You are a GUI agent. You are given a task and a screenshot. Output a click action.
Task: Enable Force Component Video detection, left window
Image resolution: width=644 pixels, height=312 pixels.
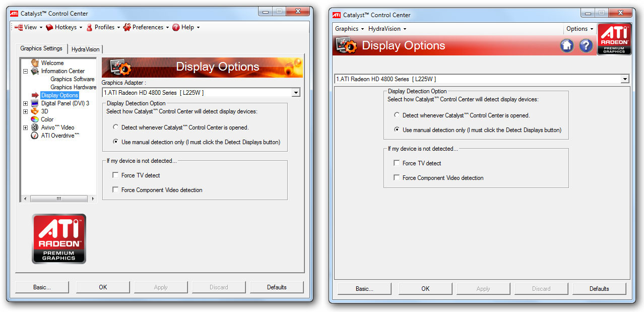[x=116, y=190]
